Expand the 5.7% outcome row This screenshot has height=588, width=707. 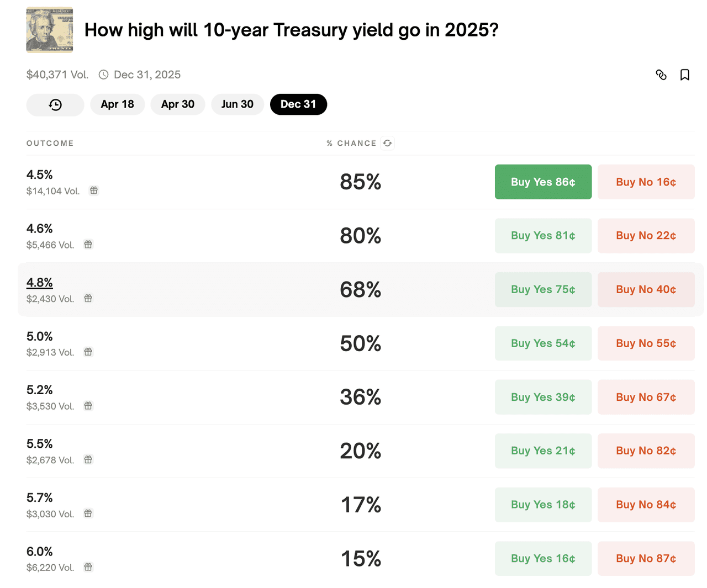click(x=221, y=505)
